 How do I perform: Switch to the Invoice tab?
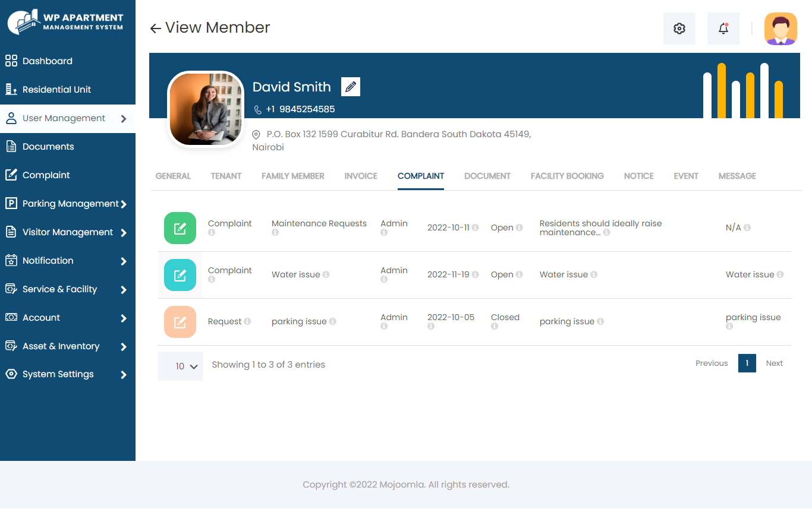point(361,176)
